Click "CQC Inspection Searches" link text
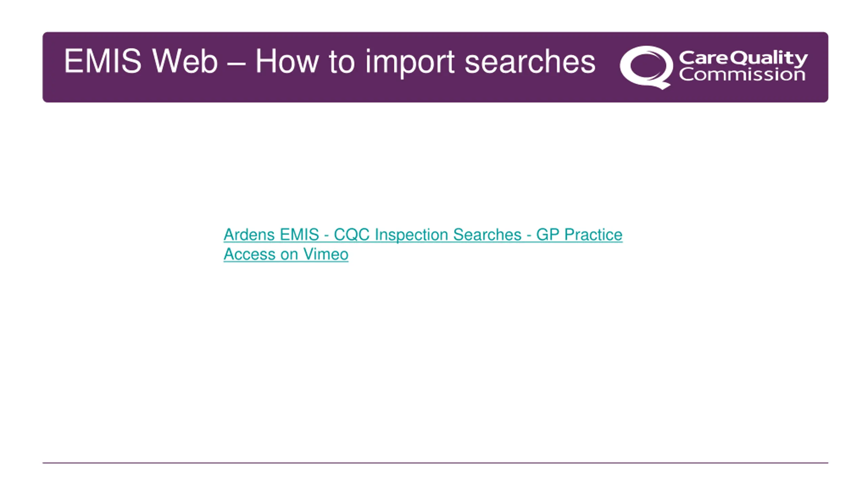Image resolution: width=868 pixels, height=488 pixels. (428, 235)
